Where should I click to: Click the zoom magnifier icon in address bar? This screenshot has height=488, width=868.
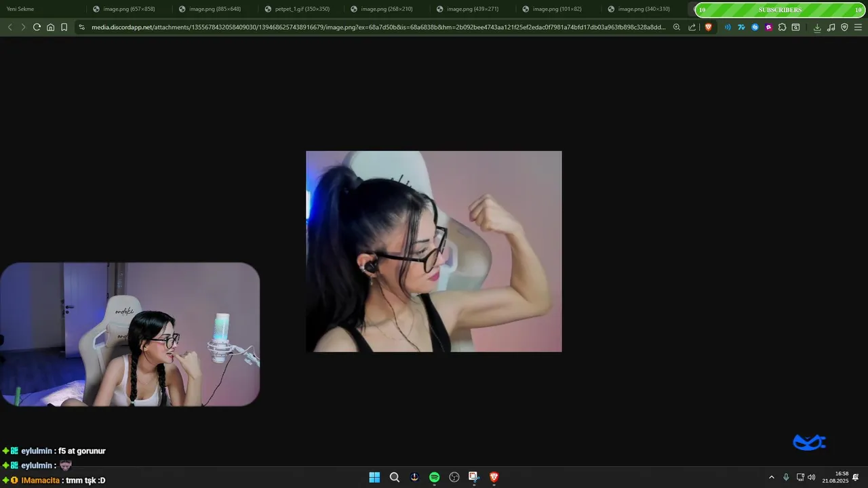(677, 27)
